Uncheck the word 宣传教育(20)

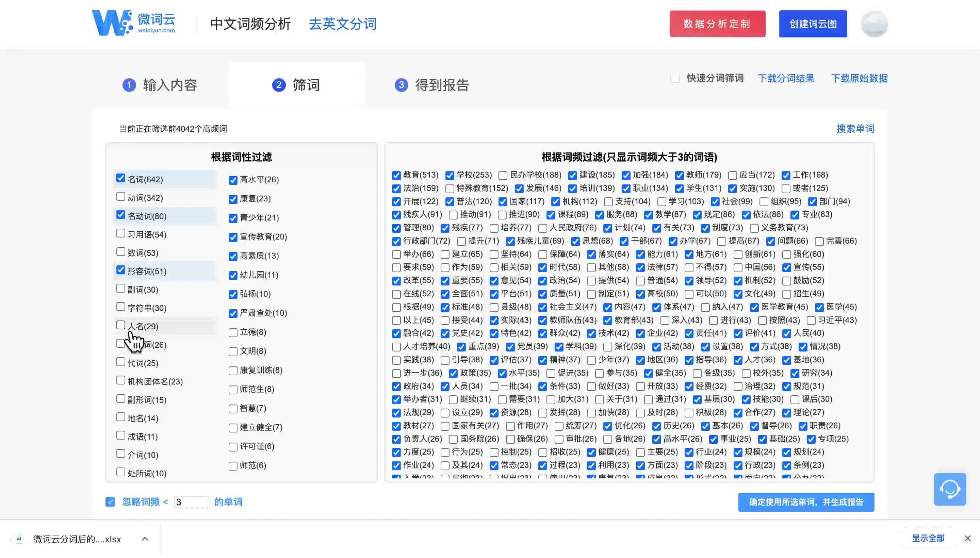coord(233,237)
